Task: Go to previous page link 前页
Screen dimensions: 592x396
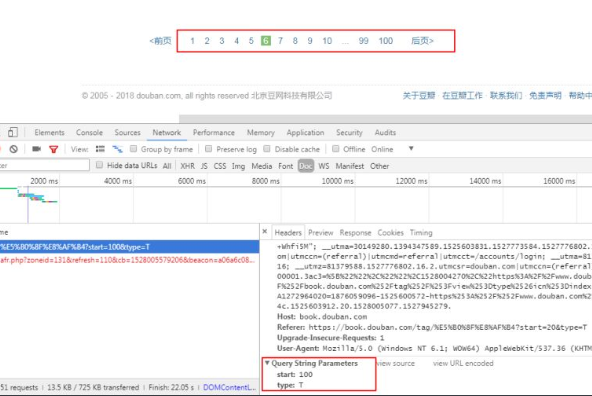Action: coord(160,41)
